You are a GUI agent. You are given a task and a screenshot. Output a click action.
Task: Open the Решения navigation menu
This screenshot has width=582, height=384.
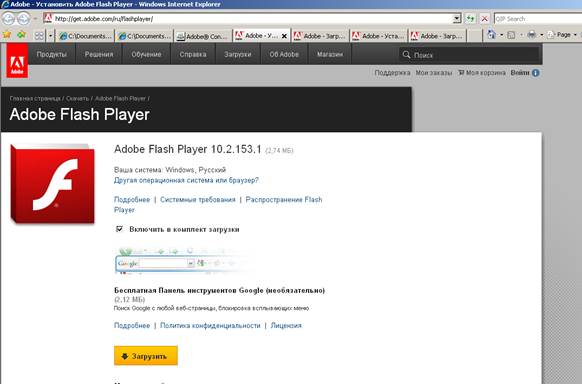(x=99, y=54)
